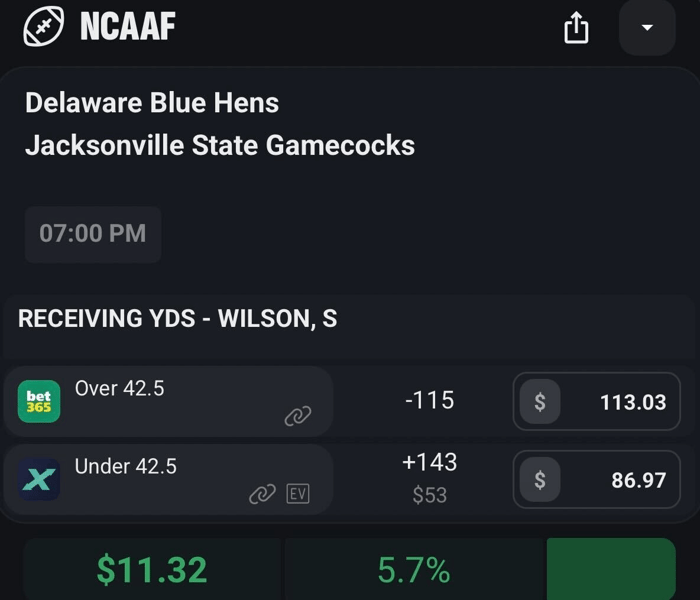Click the $11.32 profit box
Image resolution: width=700 pixels, height=600 pixels.
(152, 570)
